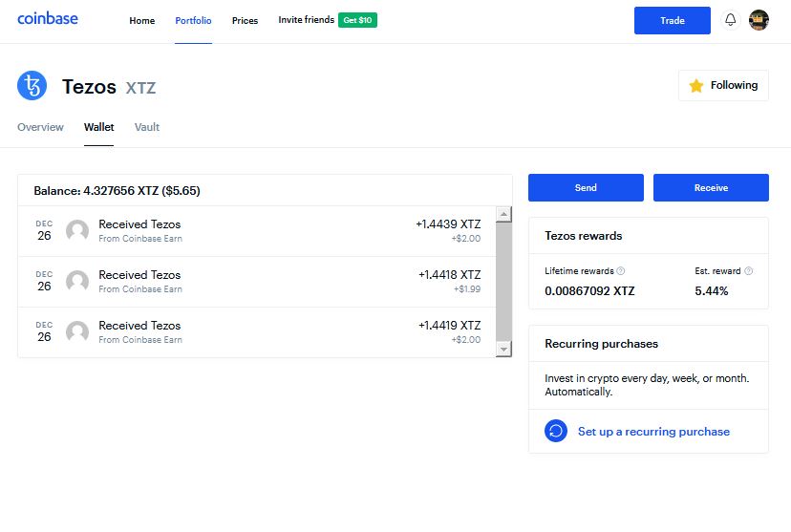Image resolution: width=791 pixels, height=532 pixels.
Task: Click the Lifetime rewards help icon
Action: pos(621,271)
